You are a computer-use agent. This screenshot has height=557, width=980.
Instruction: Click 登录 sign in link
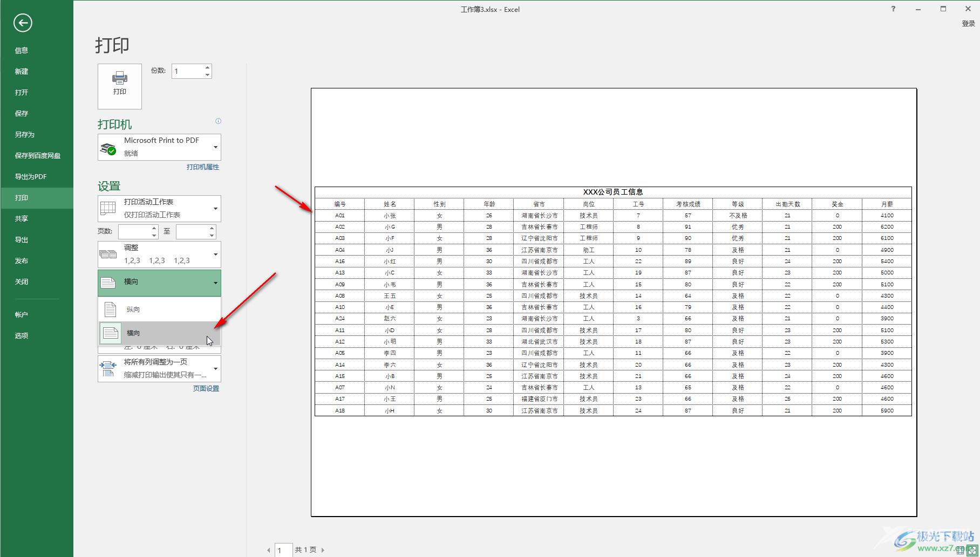(x=968, y=24)
